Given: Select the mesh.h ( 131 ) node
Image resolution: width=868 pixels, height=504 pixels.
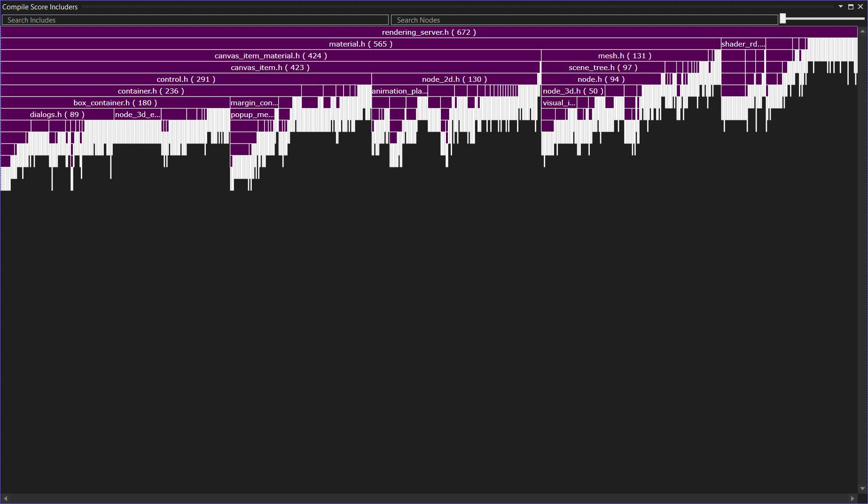Looking at the screenshot, I should [x=625, y=55].
